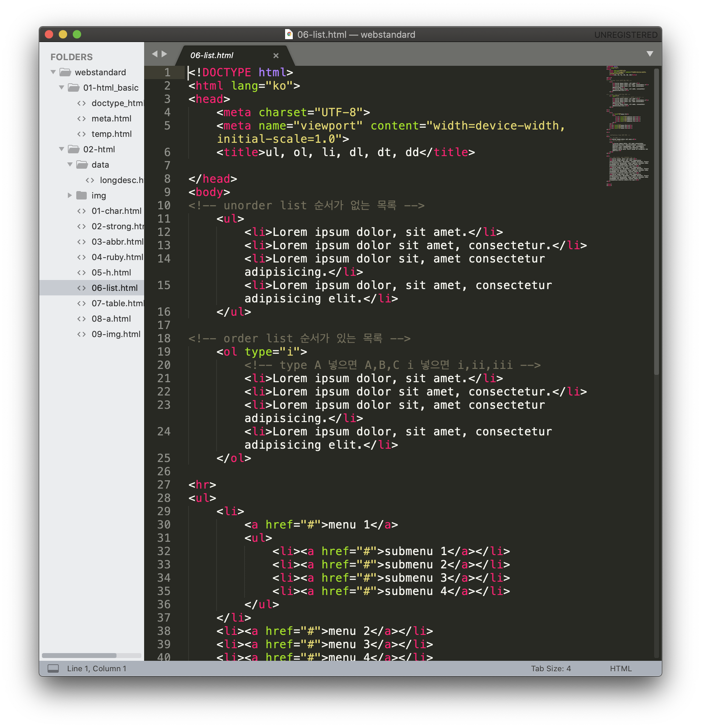Image resolution: width=701 pixels, height=728 pixels.
Task: Click file icon beside 09-img.html
Action: click(81, 334)
